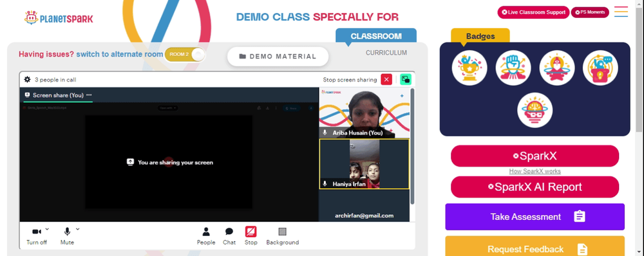This screenshot has height=256, width=644.
Task: Click the Request Feedback button
Action: [535, 246]
